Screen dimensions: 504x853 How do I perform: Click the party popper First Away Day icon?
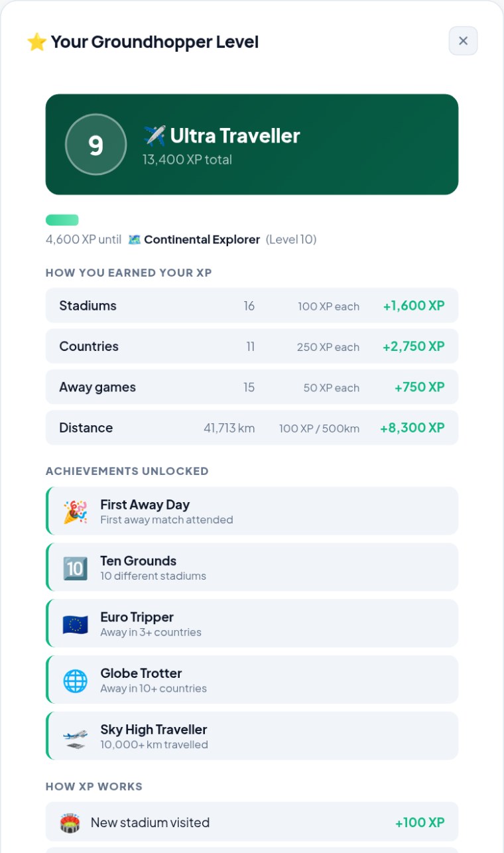click(75, 511)
